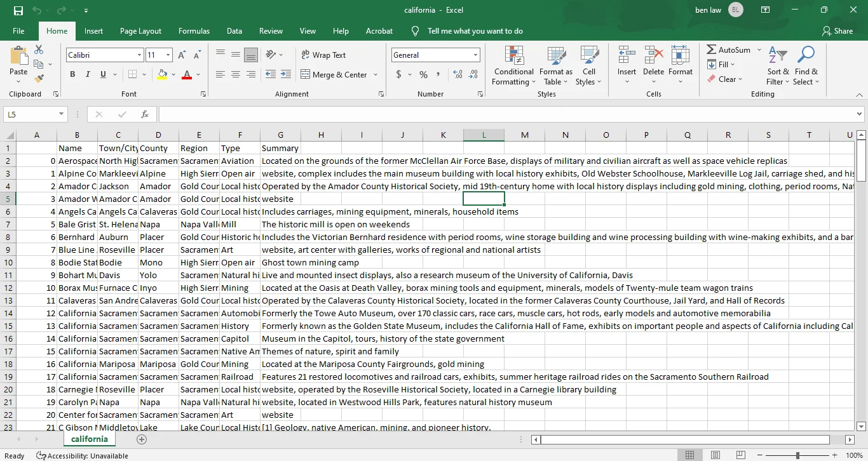
Task: Switch to the Data tab
Action: click(x=234, y=30)
